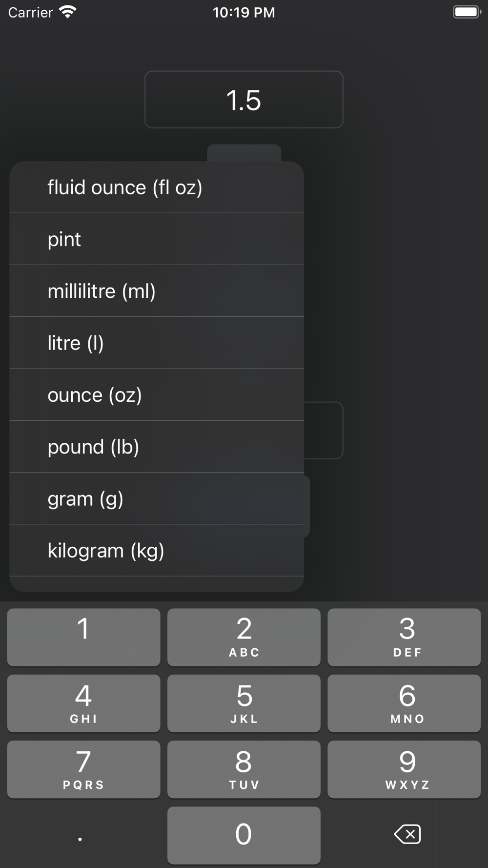Image resolution: width=488 pixels, height=868 pixels.
Task: Tap the 4 GHI key
Action: (83, 703)
